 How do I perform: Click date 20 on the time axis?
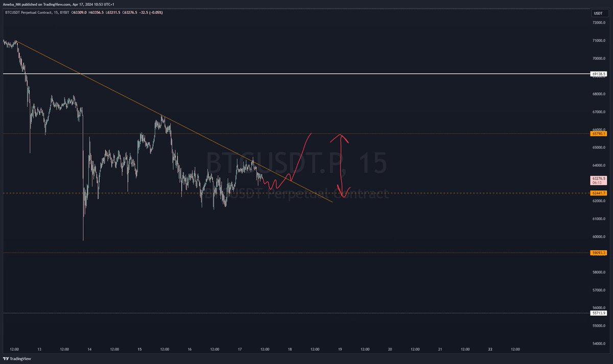click(x=390, y=350)
